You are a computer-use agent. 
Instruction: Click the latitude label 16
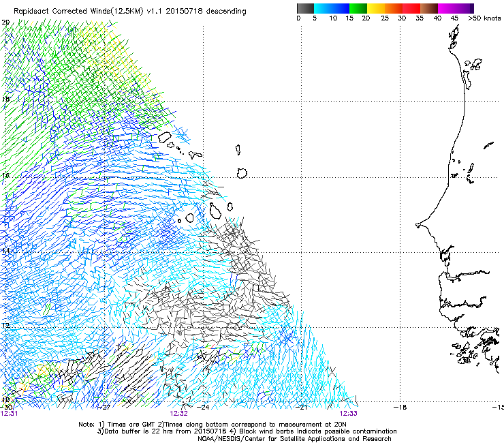pos(5,176)
